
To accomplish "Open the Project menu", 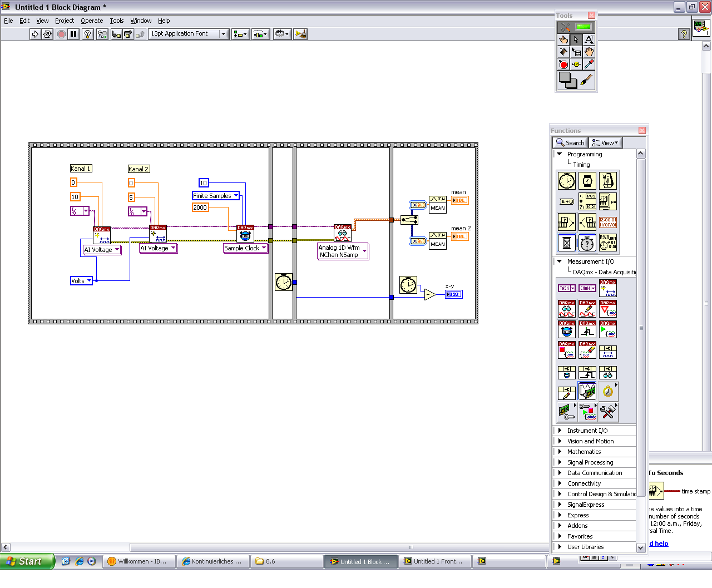I will [x=65, y=21].
